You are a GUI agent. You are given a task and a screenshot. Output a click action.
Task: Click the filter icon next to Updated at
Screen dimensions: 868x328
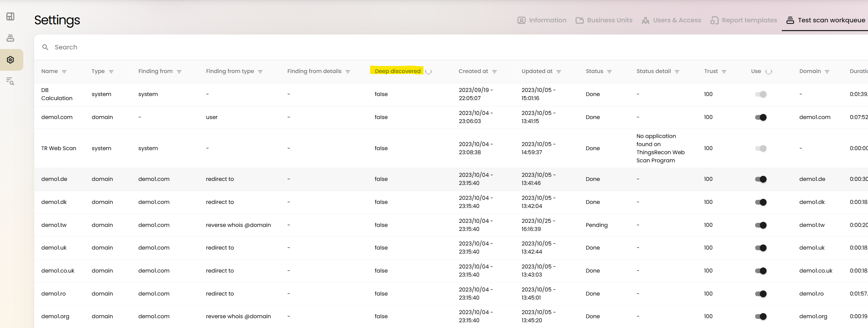(x=559, y=71)
